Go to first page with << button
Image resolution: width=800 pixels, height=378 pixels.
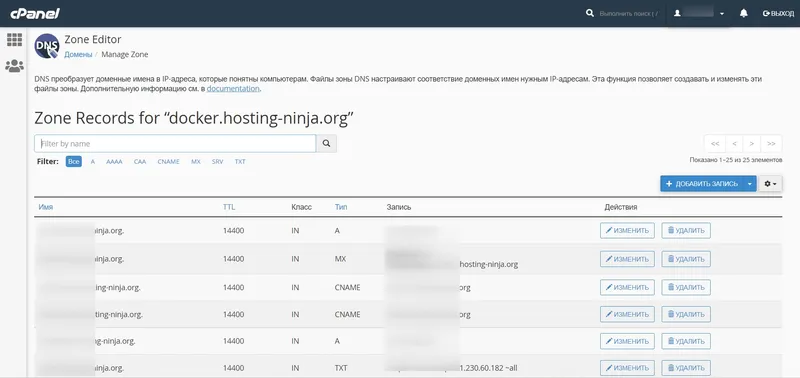[x=715, y=143]
